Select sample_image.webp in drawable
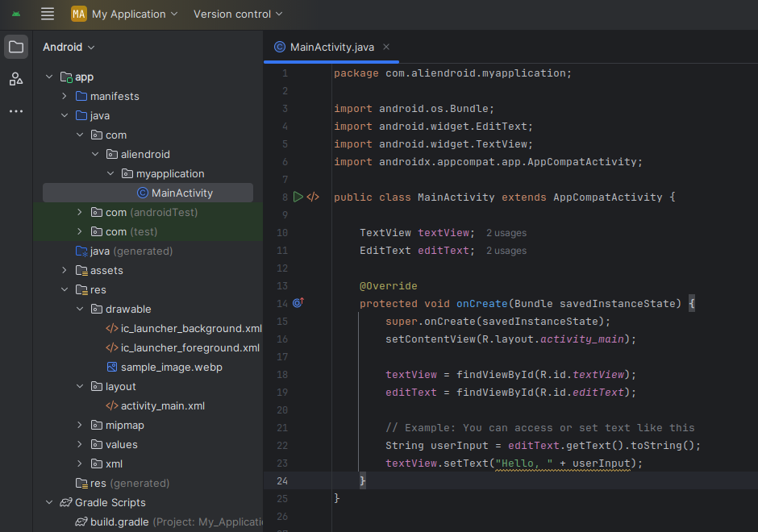Image resolution: width=758 pixels, height=532 pixels. click(172, 368)
